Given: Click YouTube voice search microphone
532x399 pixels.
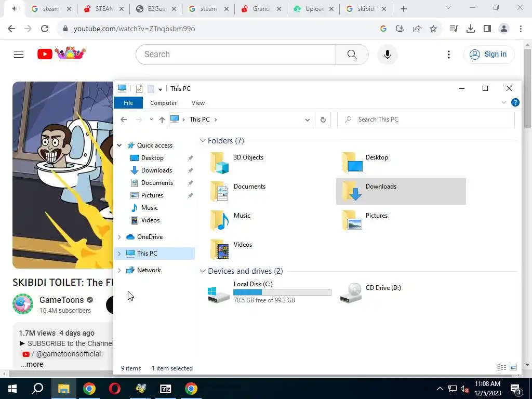Looking at the screenshot, I should pyautogui.click(x=387, y=54).
